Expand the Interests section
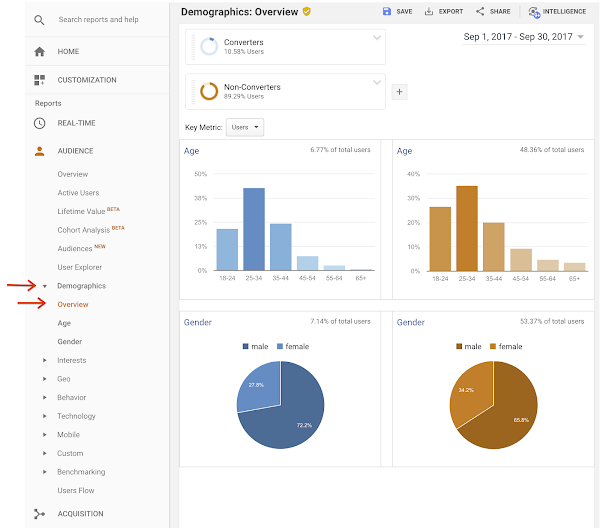 [45, 360]
